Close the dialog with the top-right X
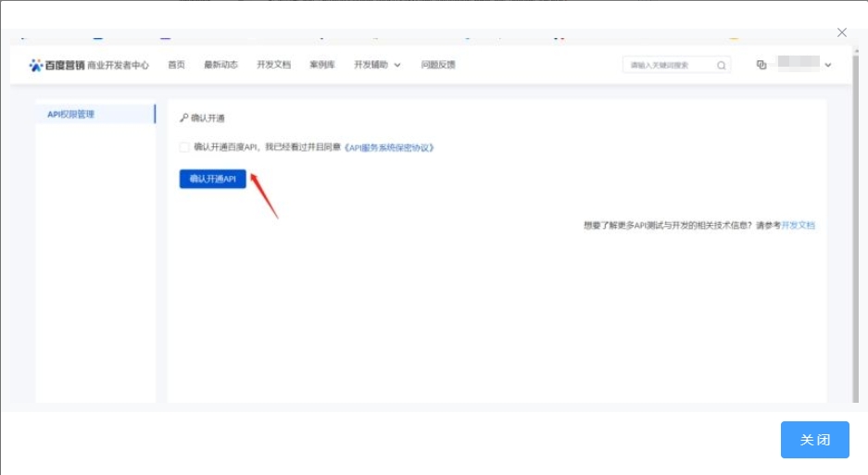Screen dimensions: 868x475 [841, 32]
